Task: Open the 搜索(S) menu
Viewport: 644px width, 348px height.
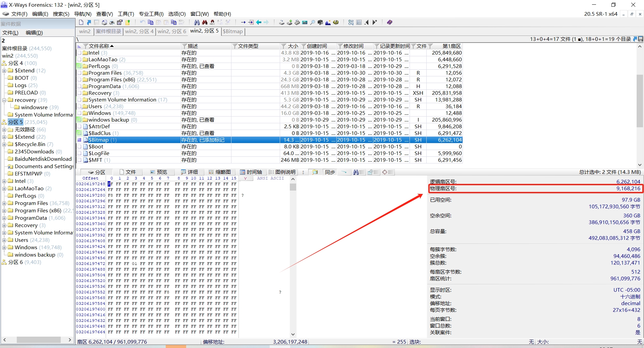Action: pos(61,14)
